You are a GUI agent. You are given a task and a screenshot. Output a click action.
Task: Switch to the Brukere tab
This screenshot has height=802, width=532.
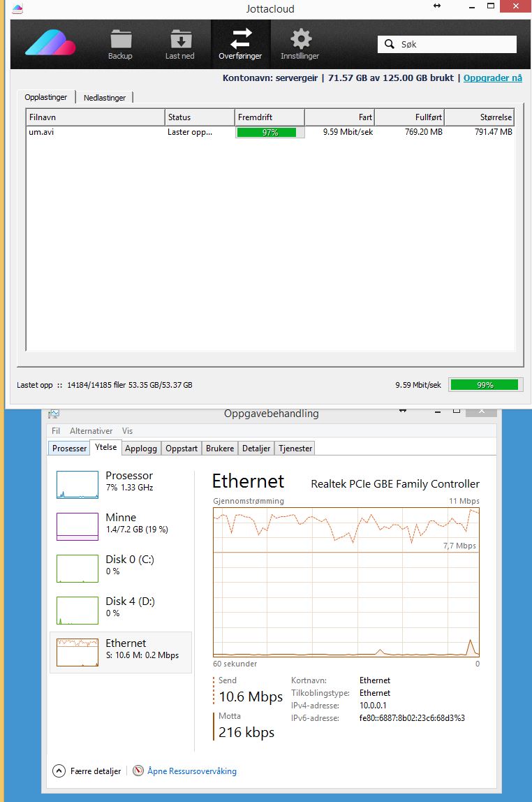click(x=220, y=448)
